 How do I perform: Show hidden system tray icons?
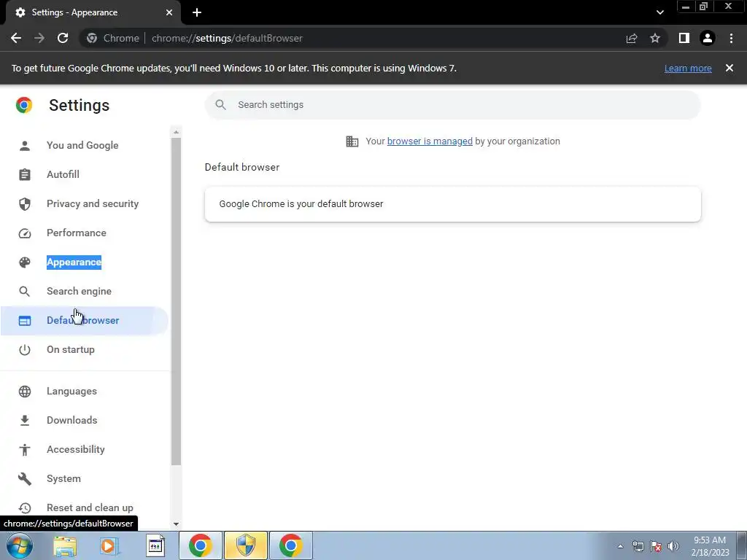620,546
